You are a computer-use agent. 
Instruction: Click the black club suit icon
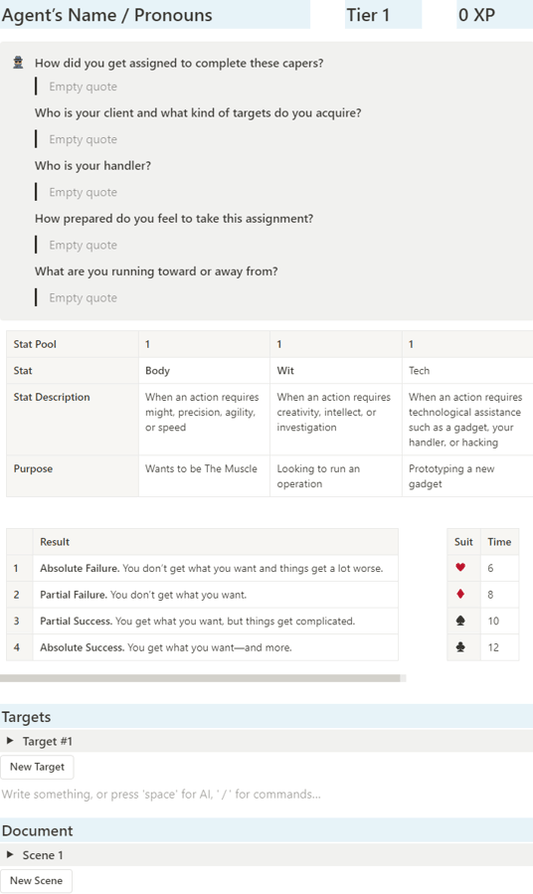pos(461,647)
